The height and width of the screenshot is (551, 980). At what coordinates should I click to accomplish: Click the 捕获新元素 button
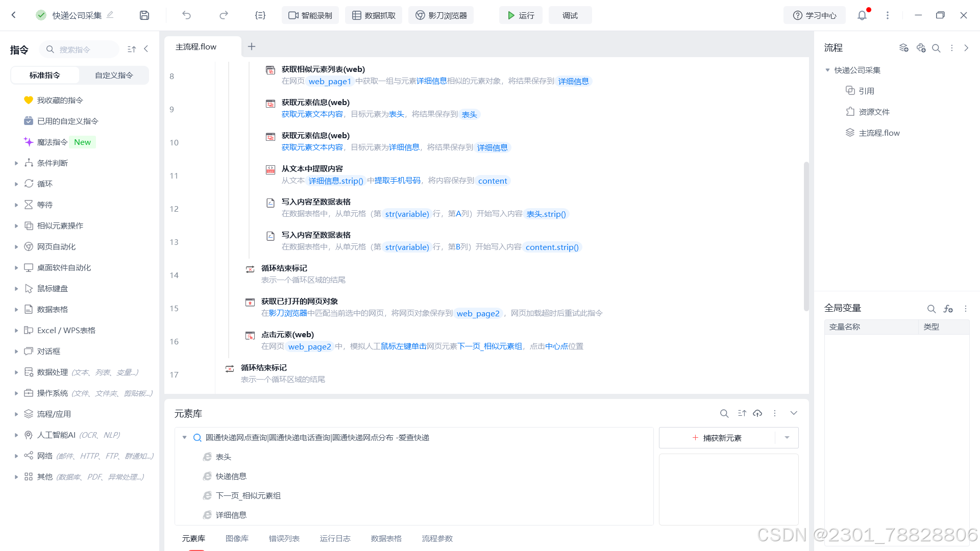(717, 438)
